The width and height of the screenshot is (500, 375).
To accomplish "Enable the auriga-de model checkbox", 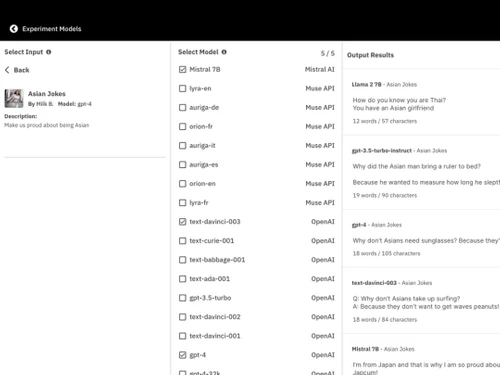I will [x=183, y=107].
